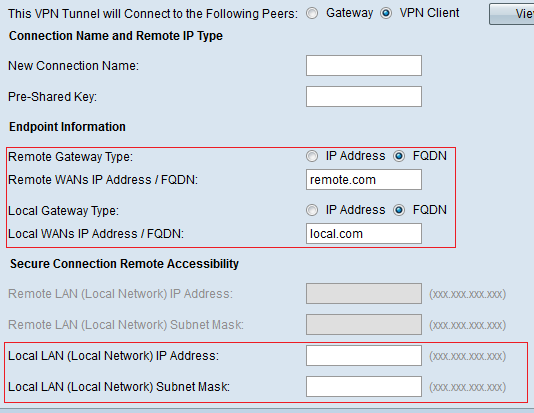Click the disabled Remote LAN Subnet Mask field
Viewport: 534px width, 413px height.
(x=364, y=324)
